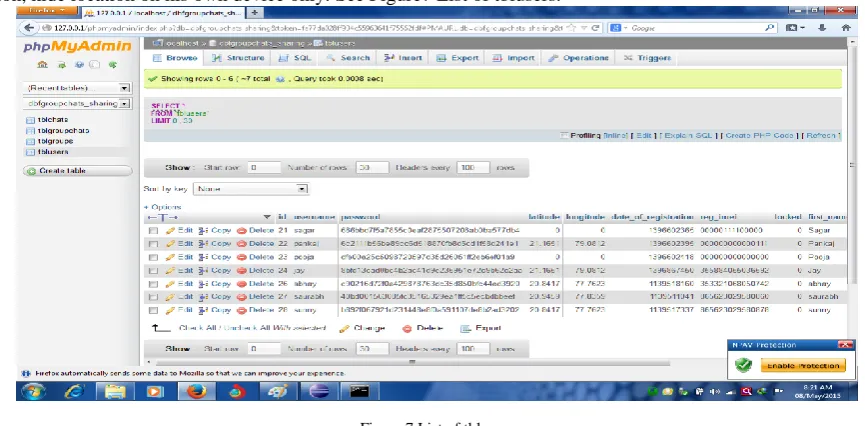The height and width of the screenshot is (426, 865).
Task: Click the Firefox home icon in toolbar
Action: click(x=846, y=28)
